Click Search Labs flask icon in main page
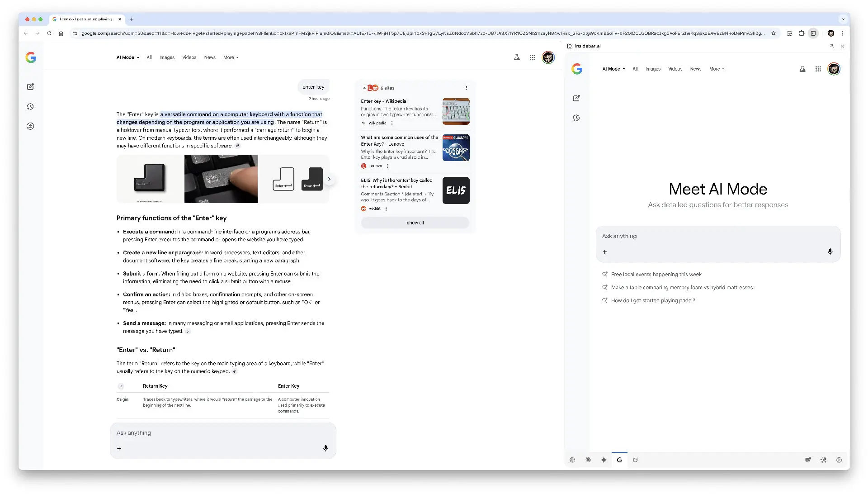This screenshot has width=868, height=494. [517, 57]
